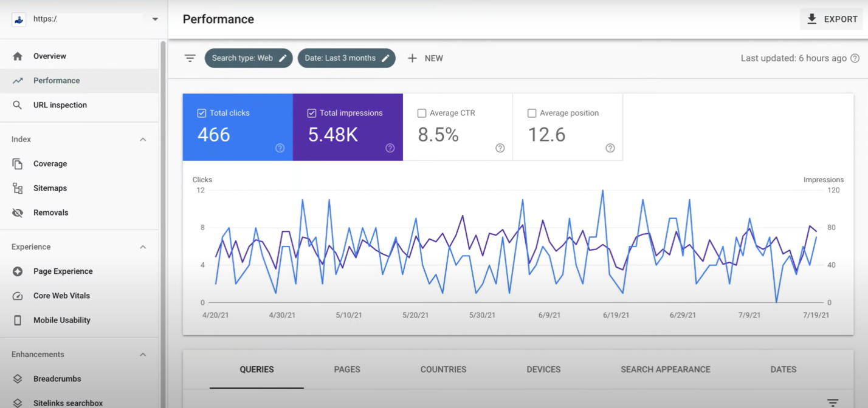Open Sitemaps via its sidebar icon

click(x=18, y=188)
